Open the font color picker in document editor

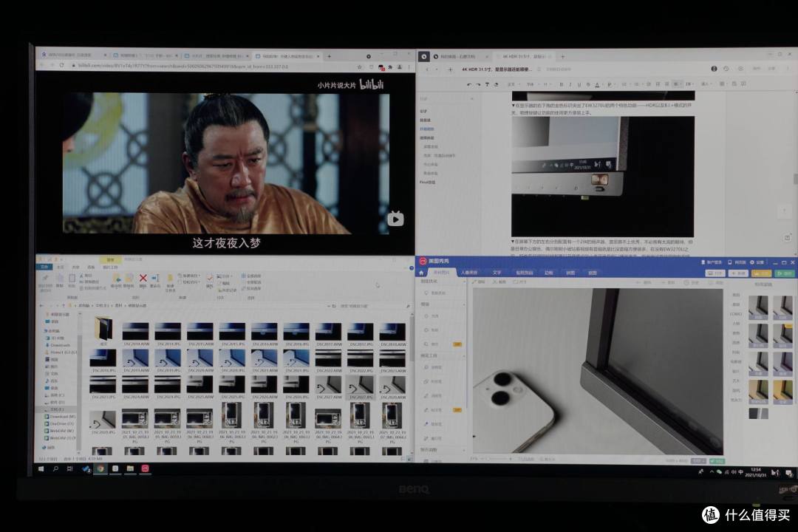tap(598, 84)
